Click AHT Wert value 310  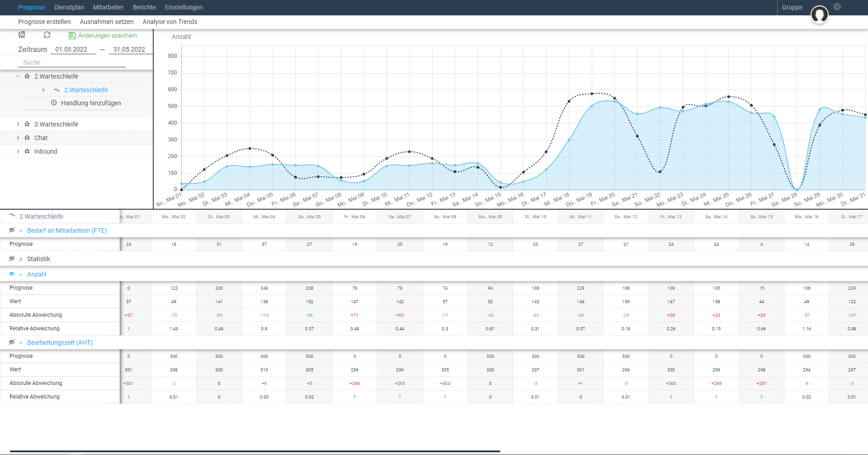[x=264, y=370]
